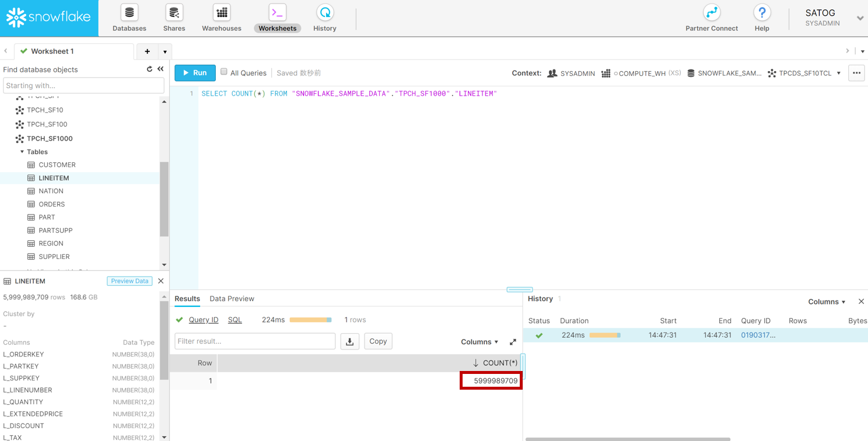Viewport: 868px width, 441px height.
Task: Open the tab overflow dropdown at far right
Action: coord(863,51)
